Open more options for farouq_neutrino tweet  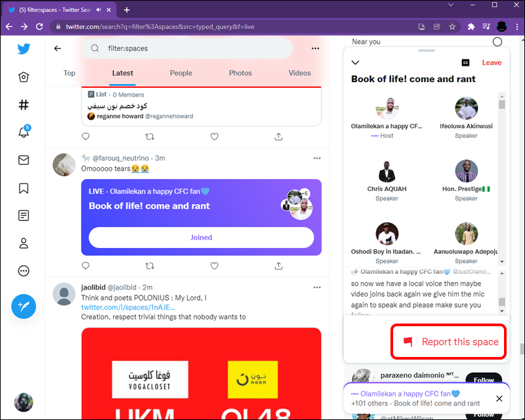coord(317,158)
